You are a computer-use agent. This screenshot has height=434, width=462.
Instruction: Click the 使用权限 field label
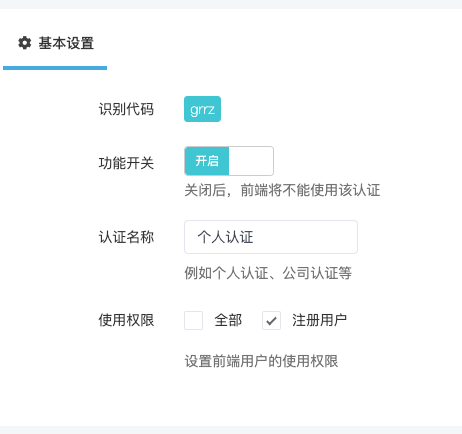coord(126,320)
